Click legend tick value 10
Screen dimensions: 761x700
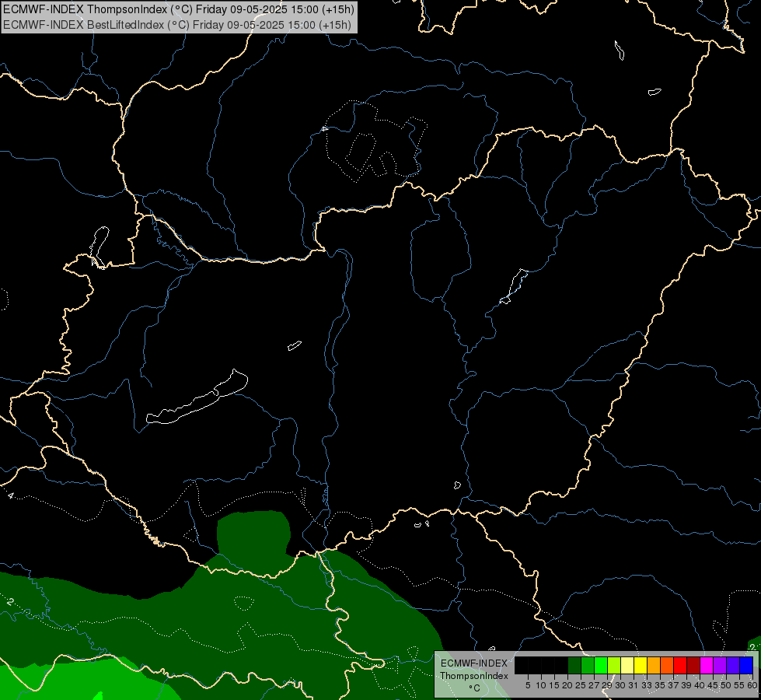coord(541,685)
